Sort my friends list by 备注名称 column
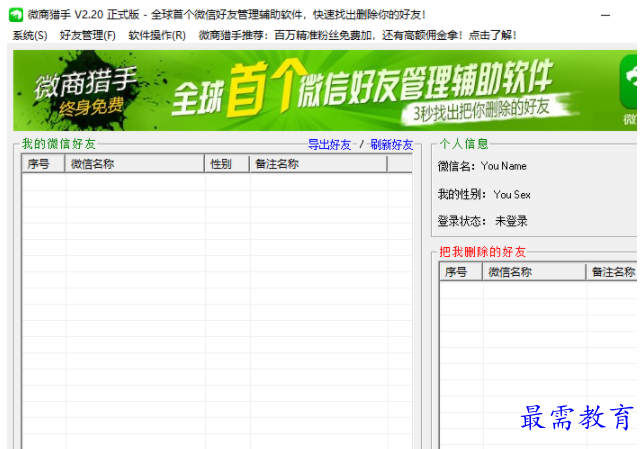 coord(318,164)
